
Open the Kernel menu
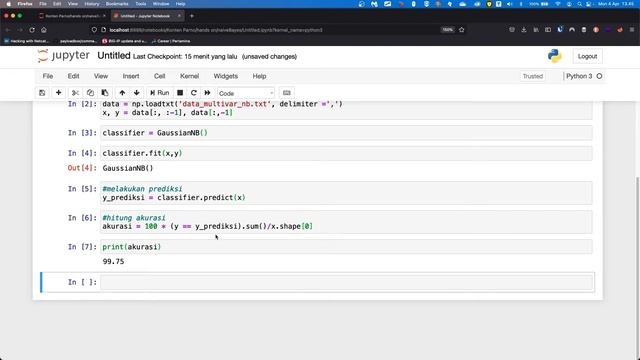pos(189,76)
